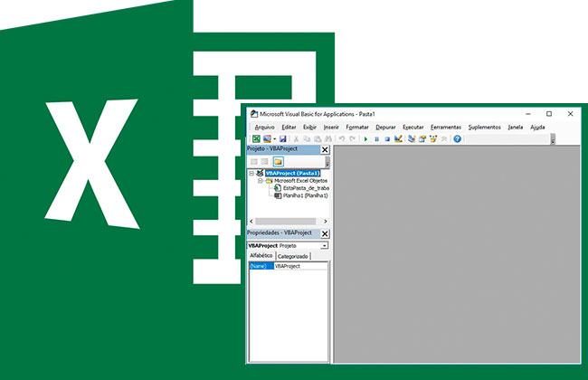This screenshot has height=380, width=588.
Task: Select VBAProject (Pasta1) in the project tree
Action: pos(292,174)
